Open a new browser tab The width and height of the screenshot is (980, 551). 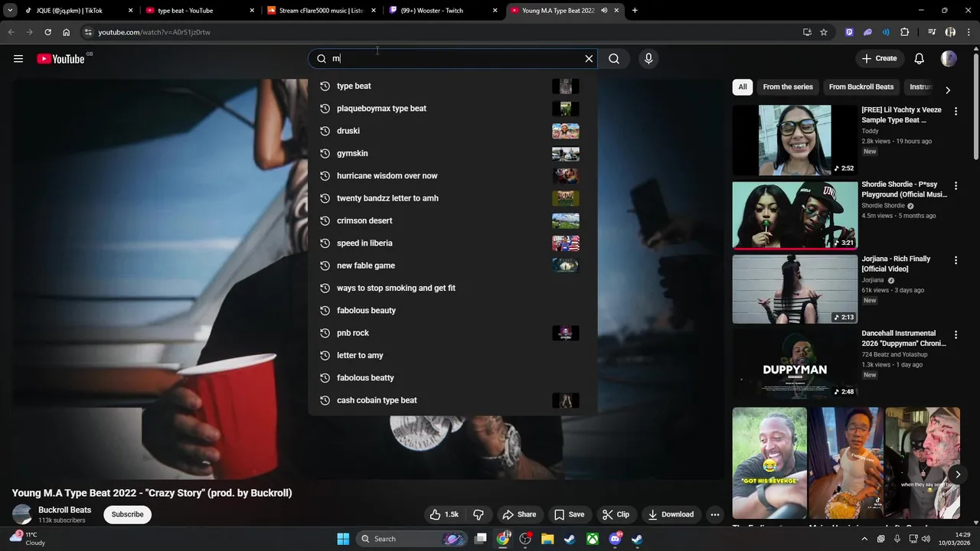coord(635,11)
